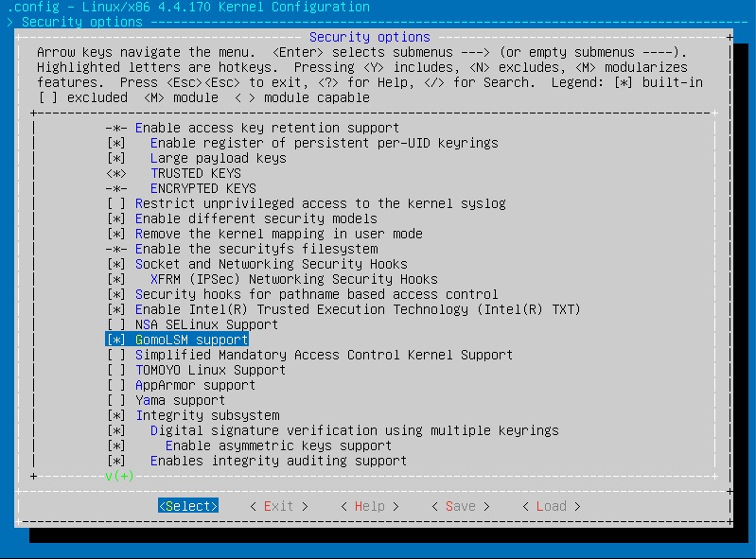The image size is (756, 559).
Task: Select Socket and Networking Security Hooks label
Action: pos(271,264)
